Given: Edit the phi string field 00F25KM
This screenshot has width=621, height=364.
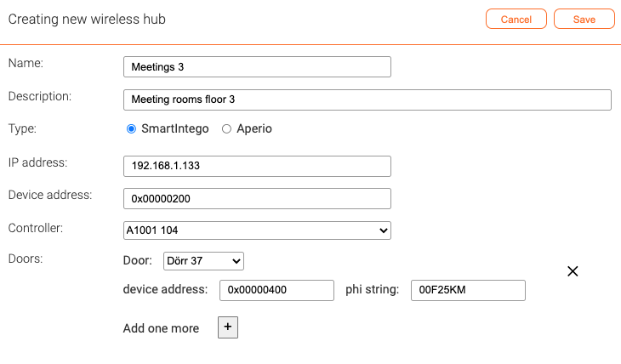Looking at the screenshot, I should pyautogui.click(x=468, y=290).
